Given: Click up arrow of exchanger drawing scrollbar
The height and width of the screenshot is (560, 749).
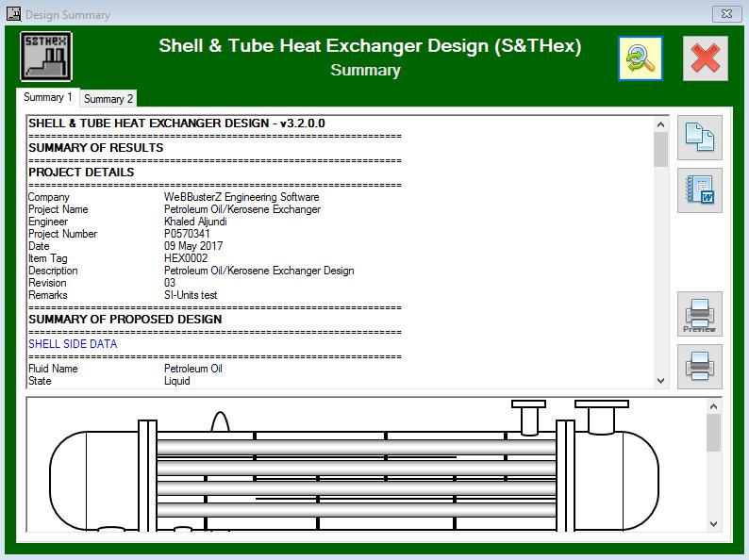Looking at the screenshot, I should pyautogui.click(x=714, y=406).
